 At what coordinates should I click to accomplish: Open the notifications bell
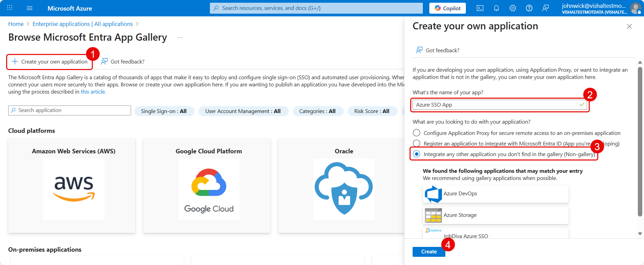pyautogui.click(x=496, y=8)
